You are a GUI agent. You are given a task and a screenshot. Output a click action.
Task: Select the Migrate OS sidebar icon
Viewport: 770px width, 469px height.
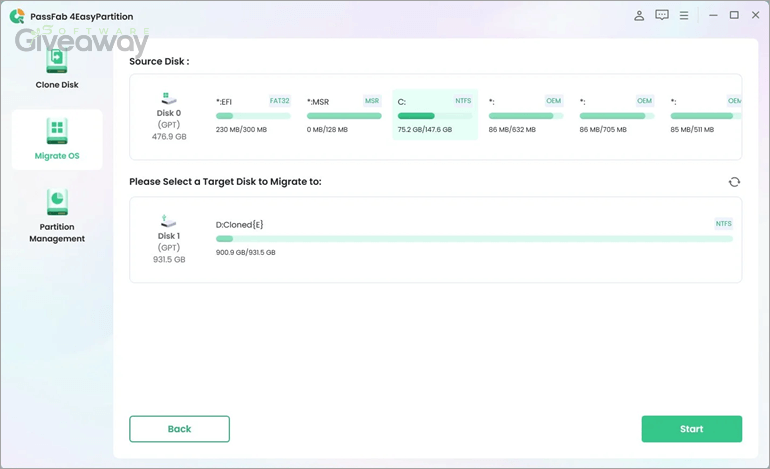click(57, 131)
